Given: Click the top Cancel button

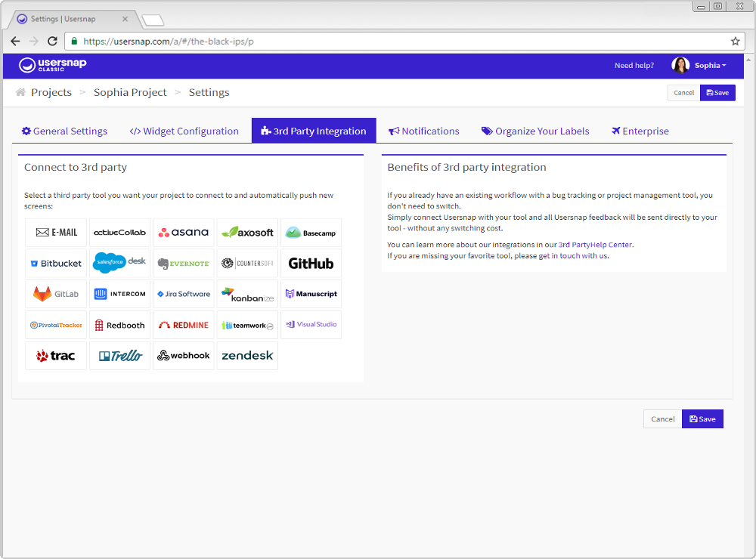Looking at the screenshot, I should click(x=683, y=93).
